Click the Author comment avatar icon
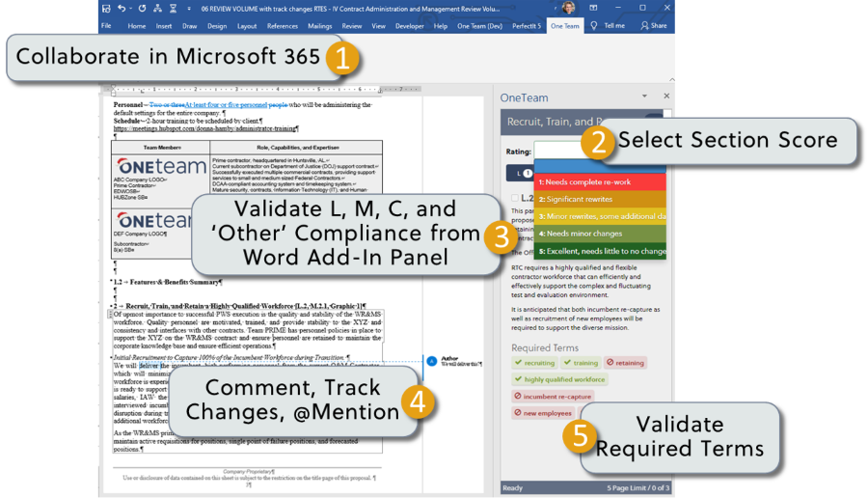This screenshot has width=868, height=498. [x=432, y=361]
